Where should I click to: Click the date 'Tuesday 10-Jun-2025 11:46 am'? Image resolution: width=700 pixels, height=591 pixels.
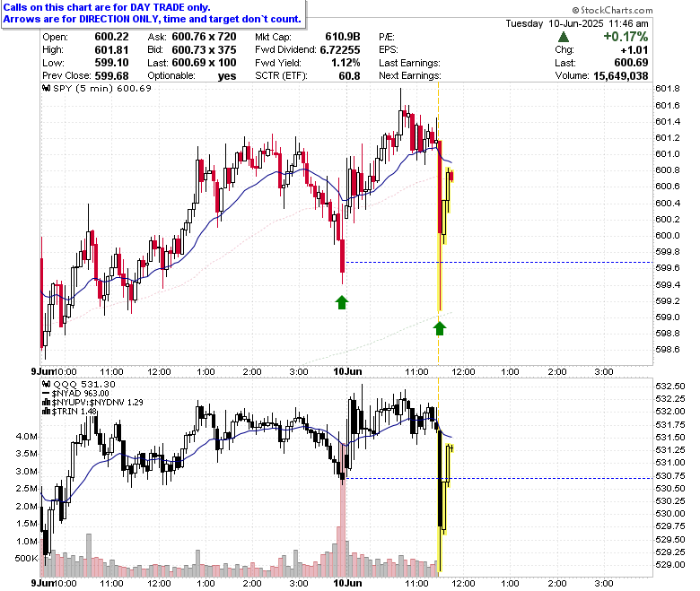coord(577,23)
